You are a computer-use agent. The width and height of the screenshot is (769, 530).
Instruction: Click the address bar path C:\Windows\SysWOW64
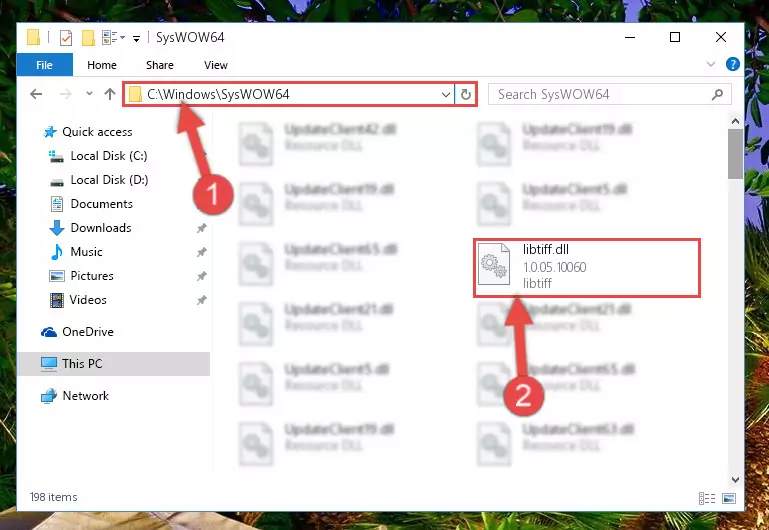coord(218,94)
